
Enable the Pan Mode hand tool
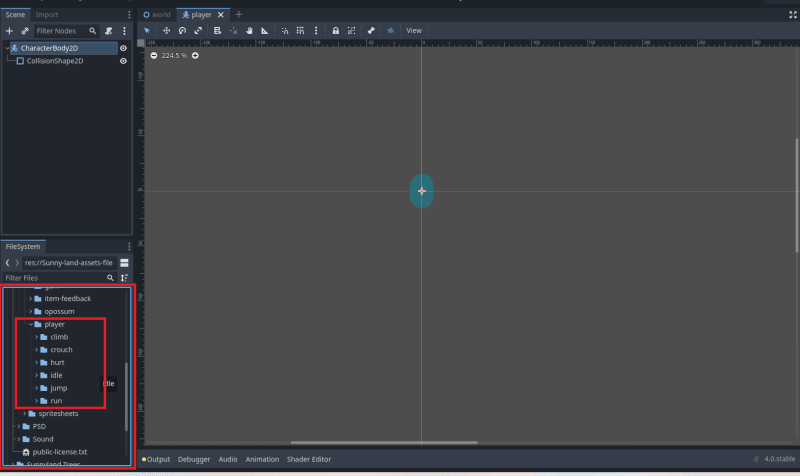pos(249,31)
